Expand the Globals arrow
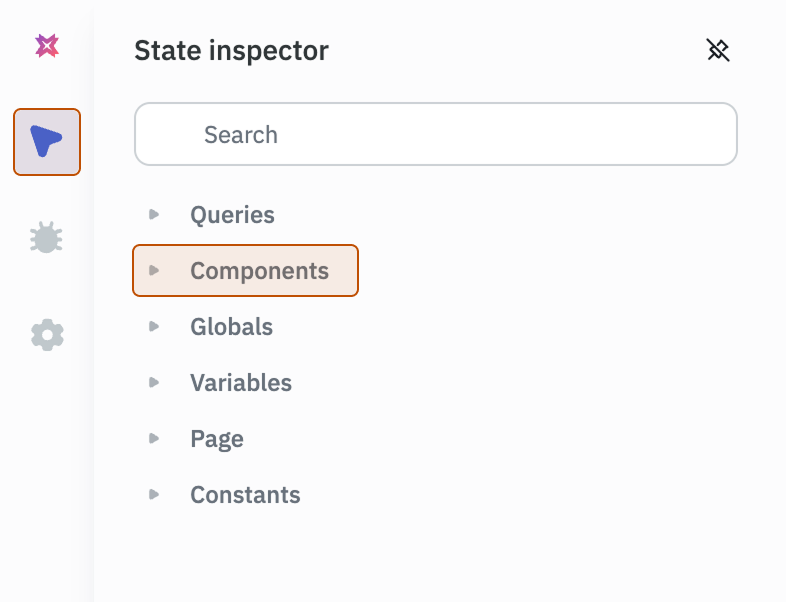The image size is (786, 602). 154,326
